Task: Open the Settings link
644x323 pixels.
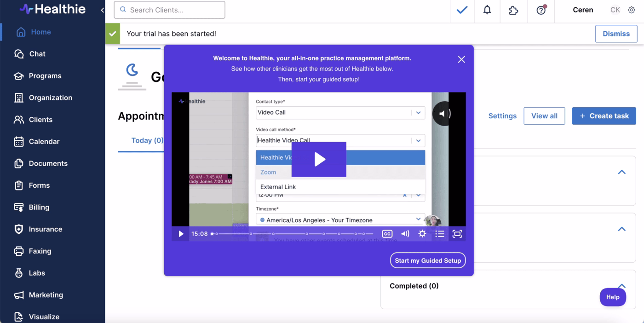Action: pos(502,116)
